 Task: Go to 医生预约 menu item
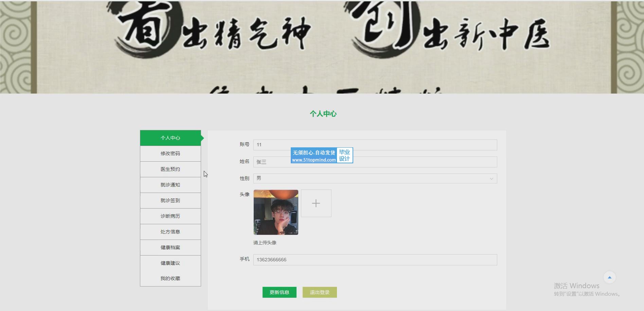pyautogui.click(x=171, y=169)
